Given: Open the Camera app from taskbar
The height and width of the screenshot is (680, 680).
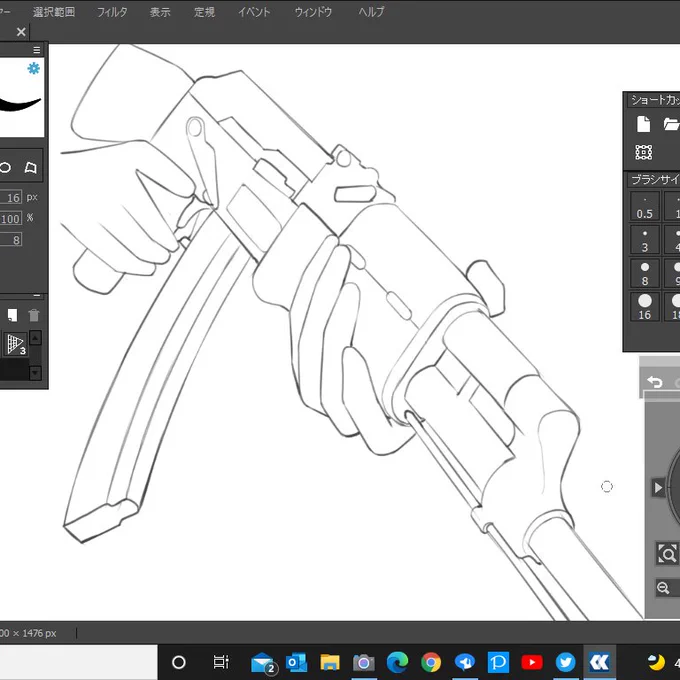Looking at the screenshot, I should pos(363,663).
